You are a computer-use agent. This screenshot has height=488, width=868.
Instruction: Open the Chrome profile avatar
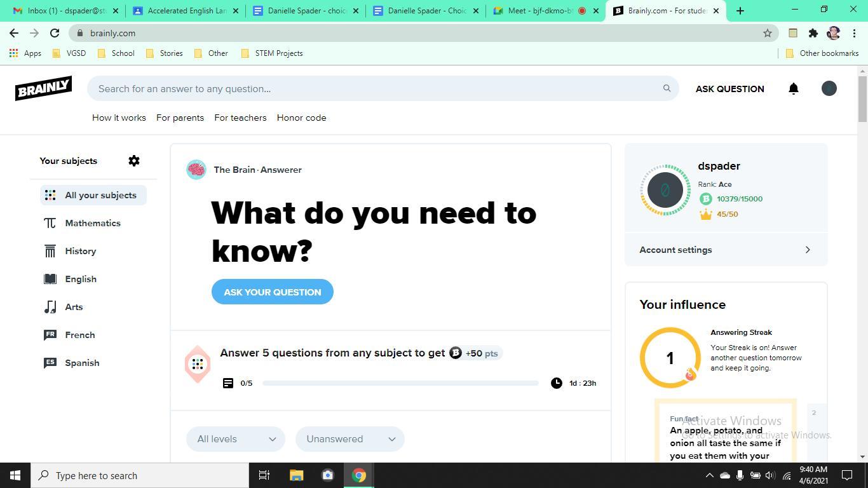(x=834, y=33)
